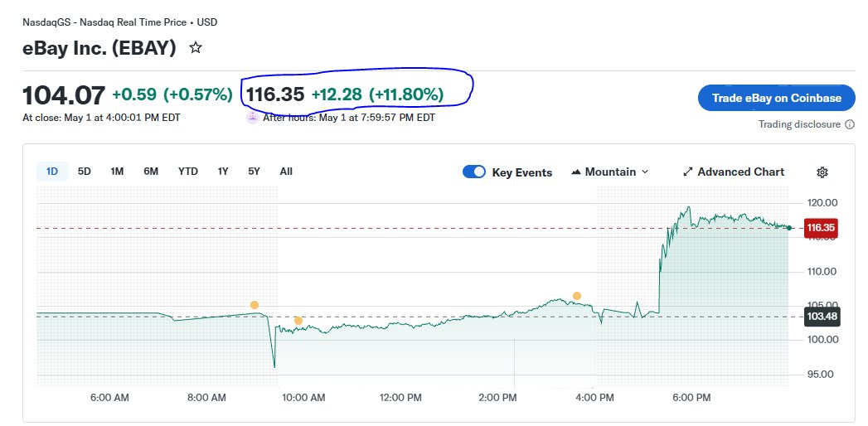Screen dimensions: 868x426
Task: Switch to 1M chart range
Action: (x=117, y=172)
